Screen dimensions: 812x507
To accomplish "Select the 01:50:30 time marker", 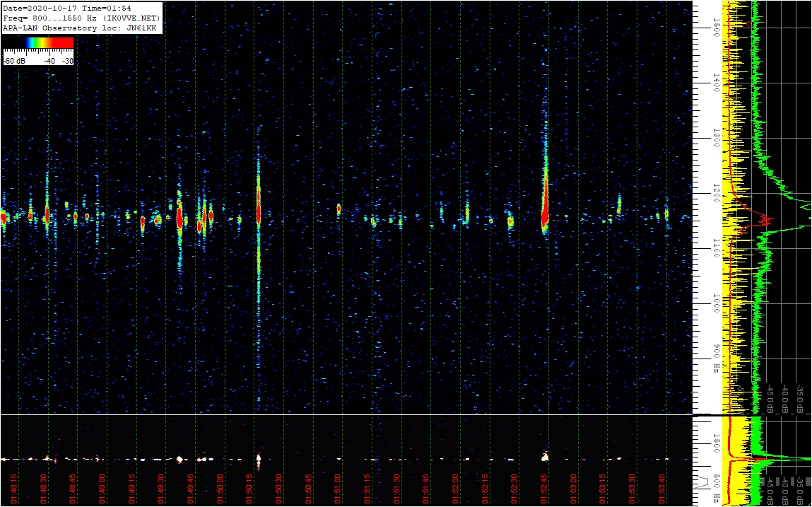I will (280, 490).
